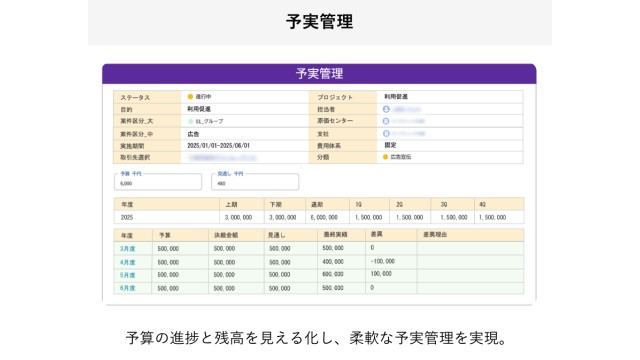Click the 600,000 最終実績 cell for 5月度

342,275
